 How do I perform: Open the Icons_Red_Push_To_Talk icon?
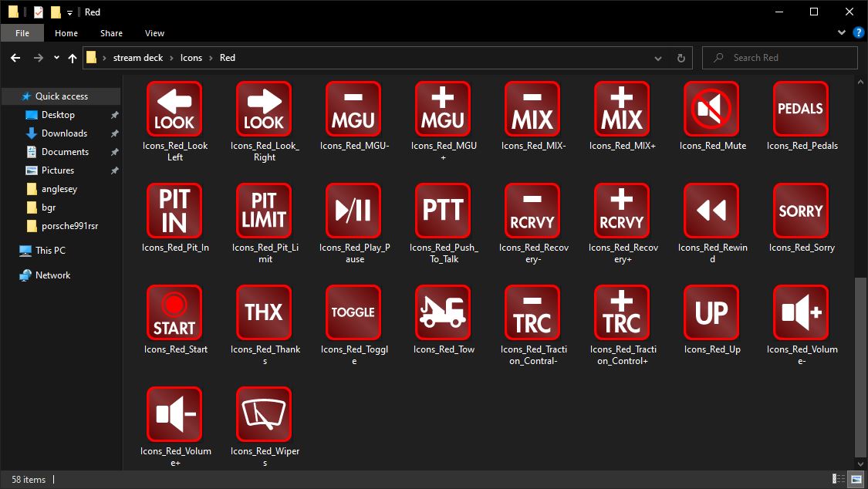pos(442,210)
